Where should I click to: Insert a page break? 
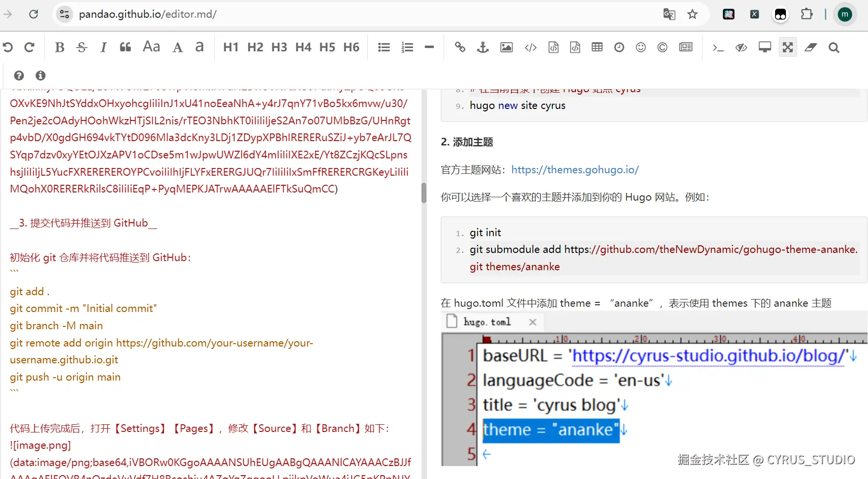tap(686, 47)
